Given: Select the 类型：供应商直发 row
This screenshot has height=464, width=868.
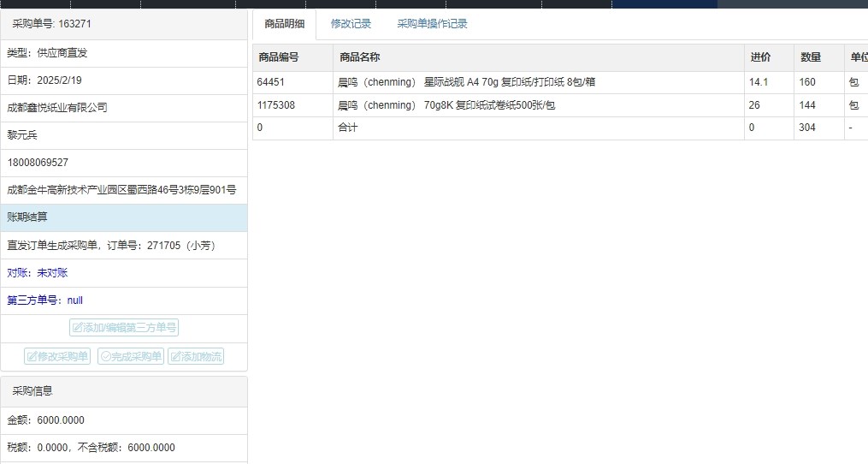Looking at the screenshot, I should coord(124,53).
